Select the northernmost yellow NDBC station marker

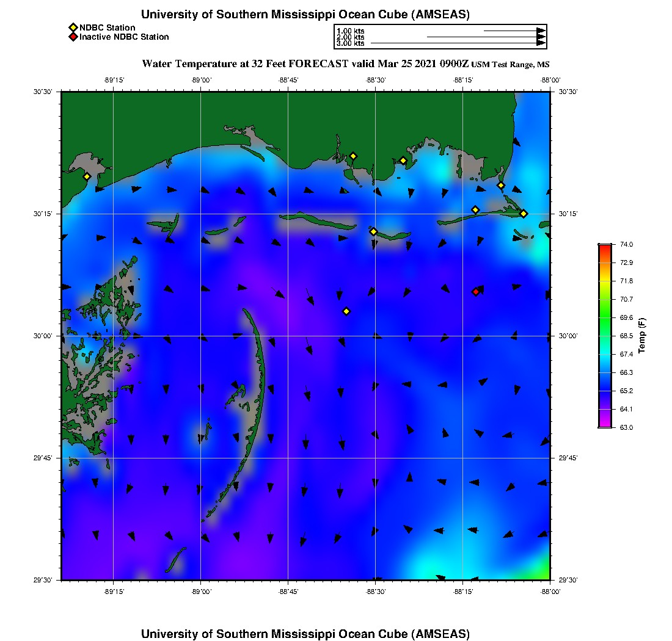[x=353, y=156]
